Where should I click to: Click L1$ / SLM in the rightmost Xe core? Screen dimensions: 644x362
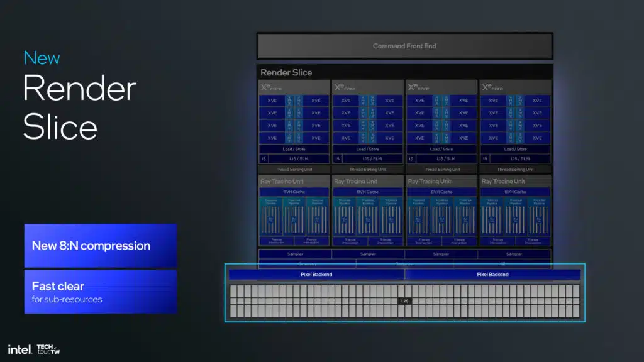[x=520, y=158]
